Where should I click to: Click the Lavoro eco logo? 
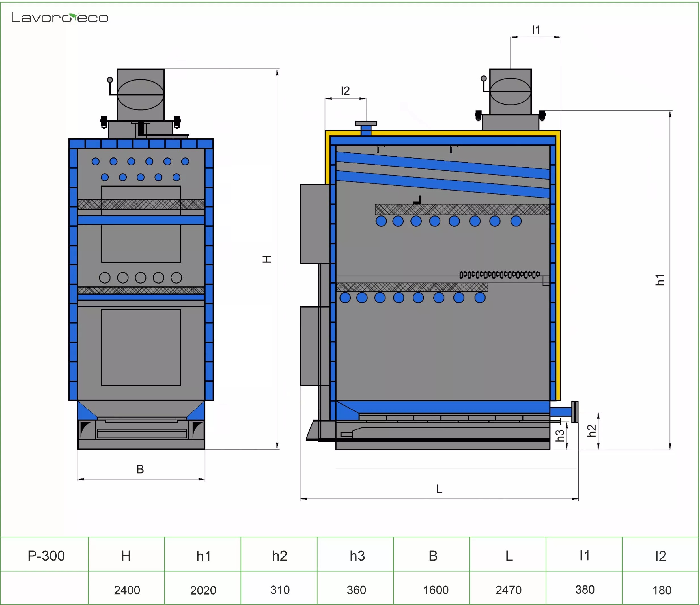coord(60,18)
